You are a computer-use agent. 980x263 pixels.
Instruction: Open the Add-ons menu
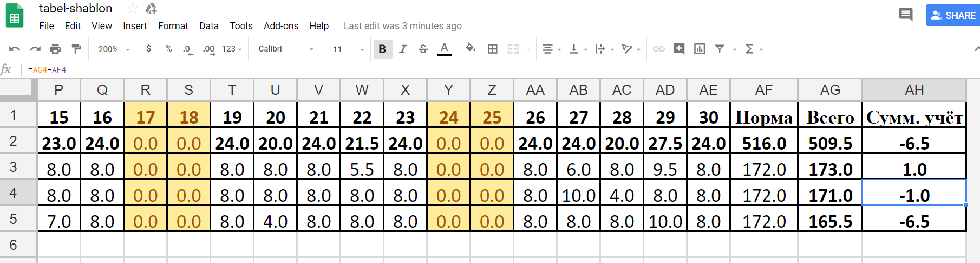[x=280, y=26]
